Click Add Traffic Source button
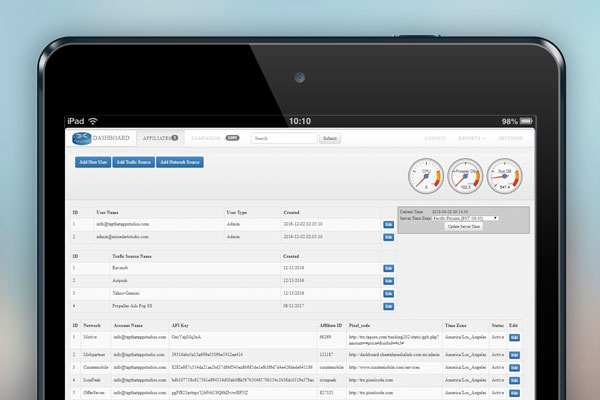The height and width of the screenshot is (400, 600). click(x=133, y=161)
